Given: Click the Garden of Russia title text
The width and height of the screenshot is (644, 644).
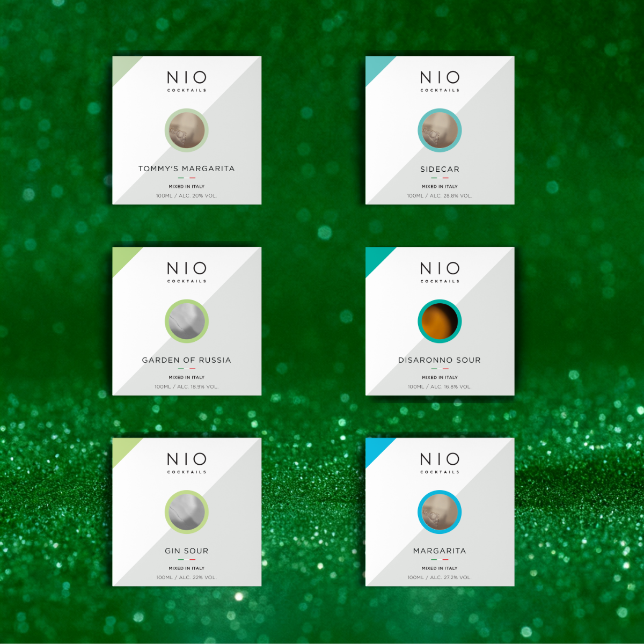Looking at the screenshot, I should [x=186, y=360].
